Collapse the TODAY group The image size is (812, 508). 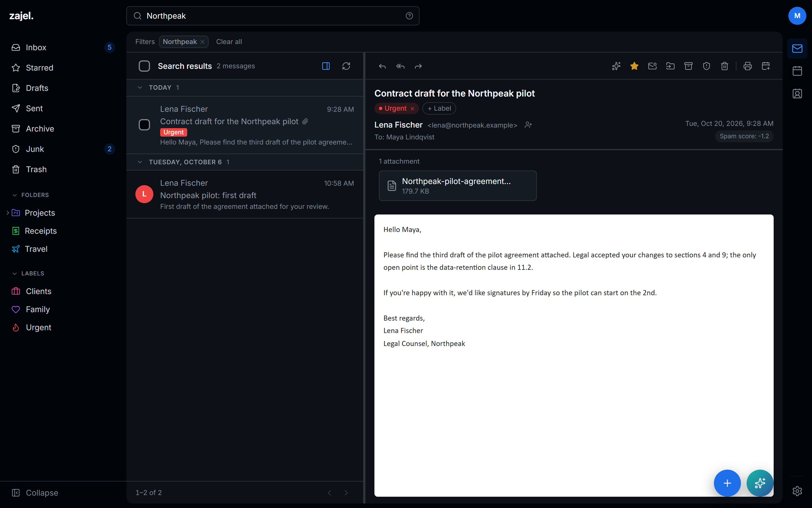(140, 88)
